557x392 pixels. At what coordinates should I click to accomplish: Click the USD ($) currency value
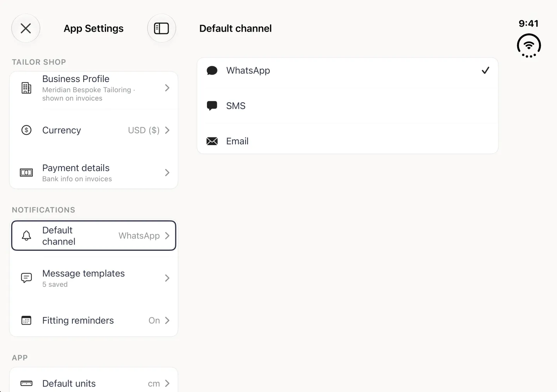click(x=144, y=130)
